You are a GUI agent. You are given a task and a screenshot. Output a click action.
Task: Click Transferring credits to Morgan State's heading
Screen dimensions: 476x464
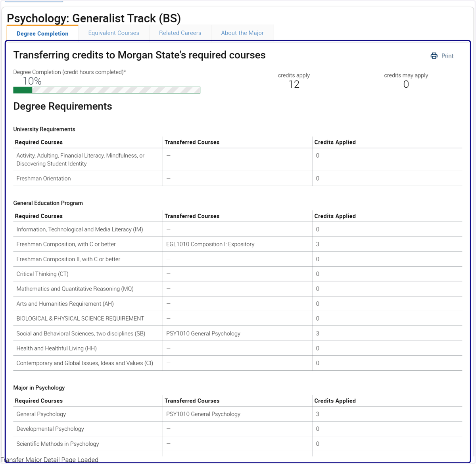139,55
